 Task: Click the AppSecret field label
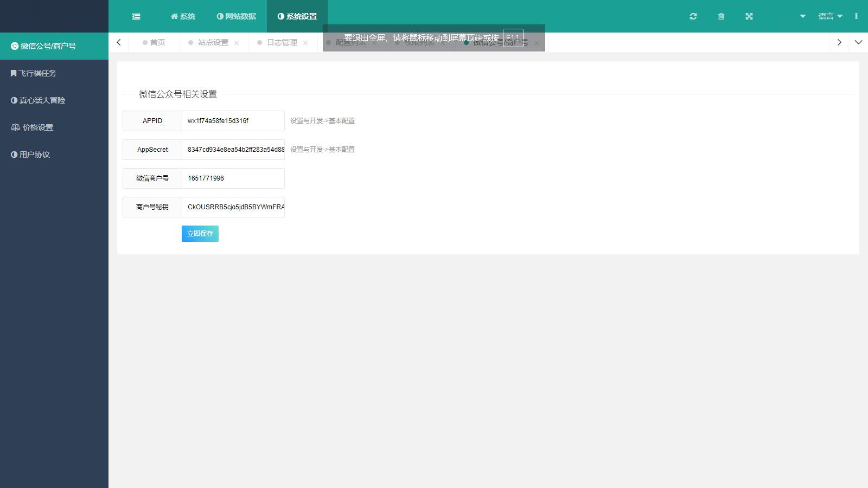pyautogui.click(x=152, y=150)
